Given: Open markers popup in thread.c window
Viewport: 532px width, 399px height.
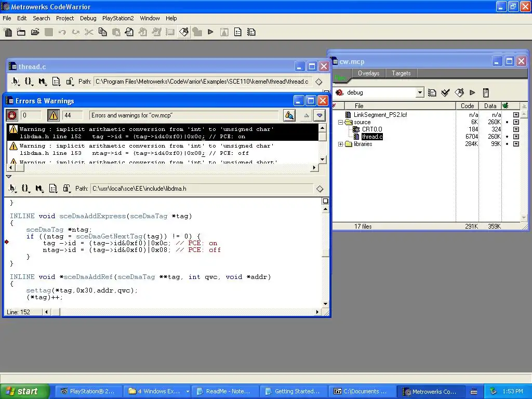Looking at the screenshot, I should [43, 82].
